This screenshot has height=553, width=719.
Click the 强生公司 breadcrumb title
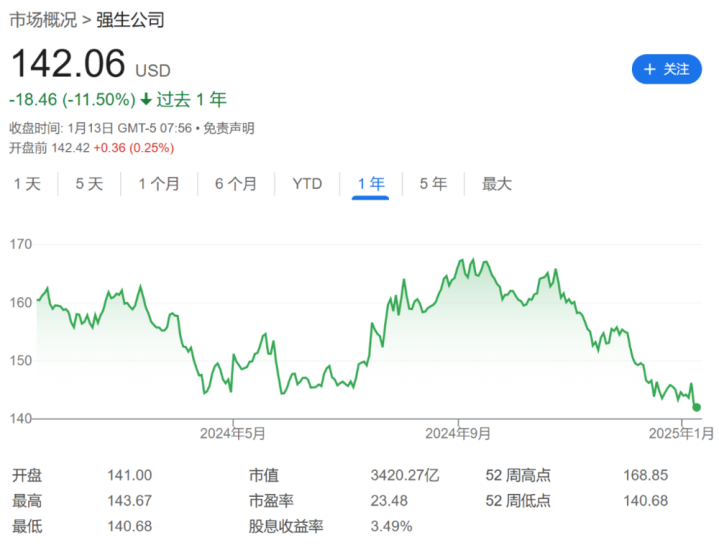click(130, 20)
